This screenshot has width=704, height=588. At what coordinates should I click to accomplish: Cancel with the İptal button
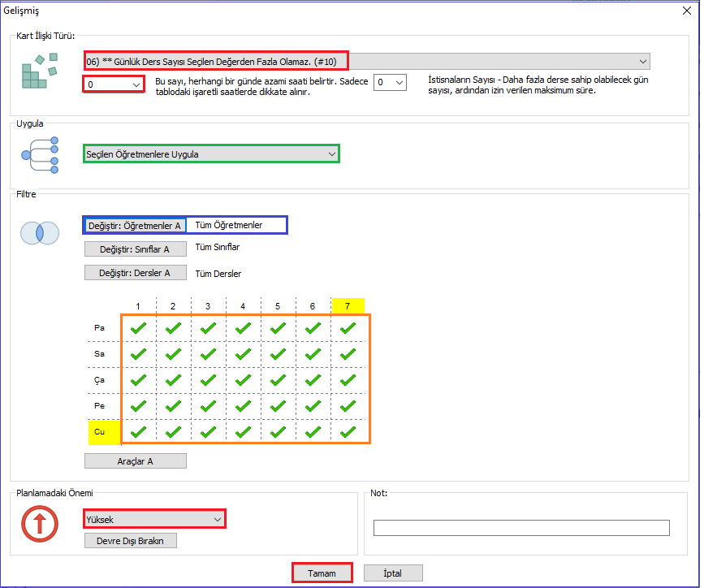coord(393,573)
